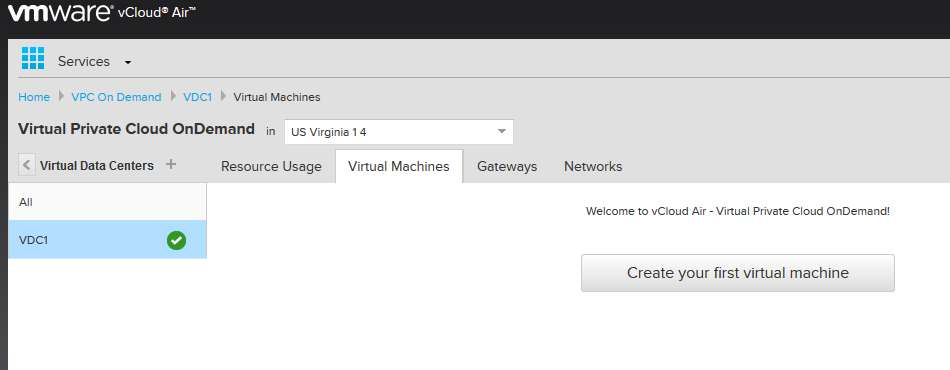Click the green checkmark status on VDC1
This screenshot has width=950, height=370.
[176, 240]
